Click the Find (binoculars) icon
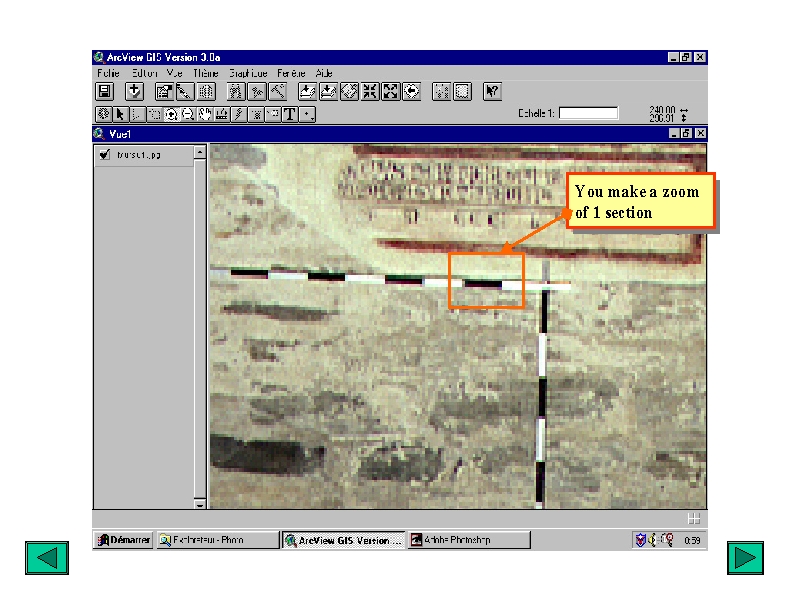Screen dimensions: 800x600 tap(235, 92)
